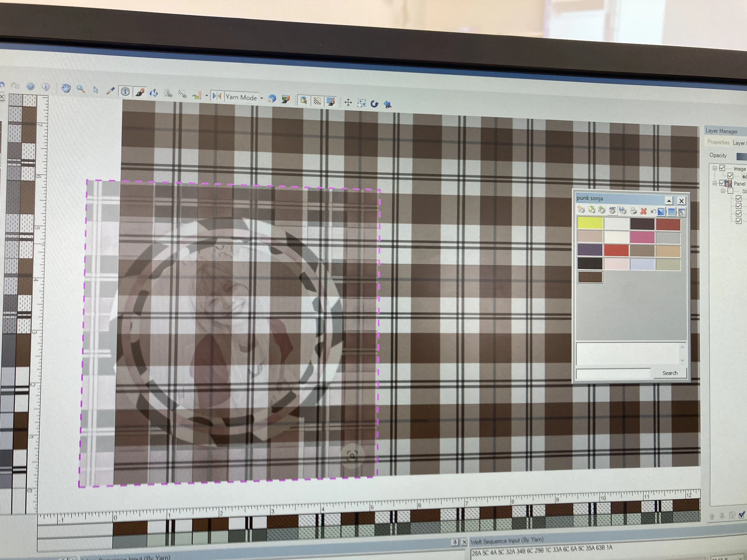Click the Search button in palette
Screen dimensions: 747x560
670,373
